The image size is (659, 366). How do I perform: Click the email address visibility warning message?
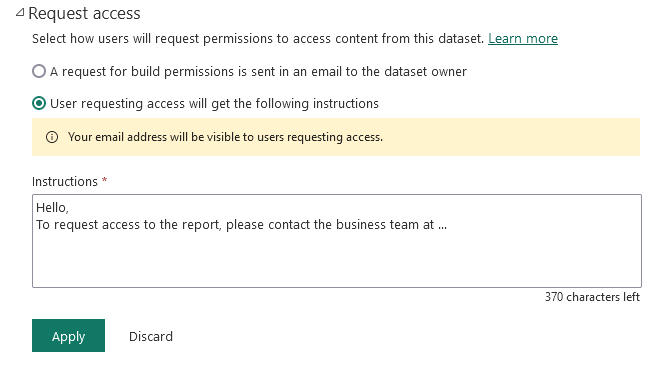coord(225,137)
